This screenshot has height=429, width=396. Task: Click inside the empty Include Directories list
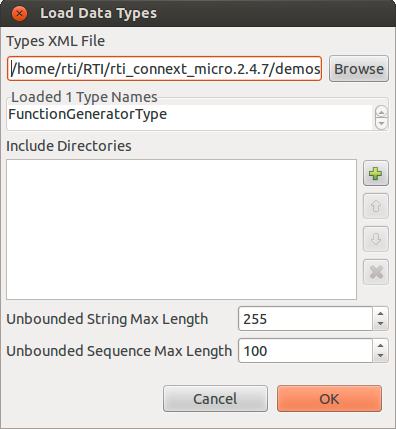181,229
